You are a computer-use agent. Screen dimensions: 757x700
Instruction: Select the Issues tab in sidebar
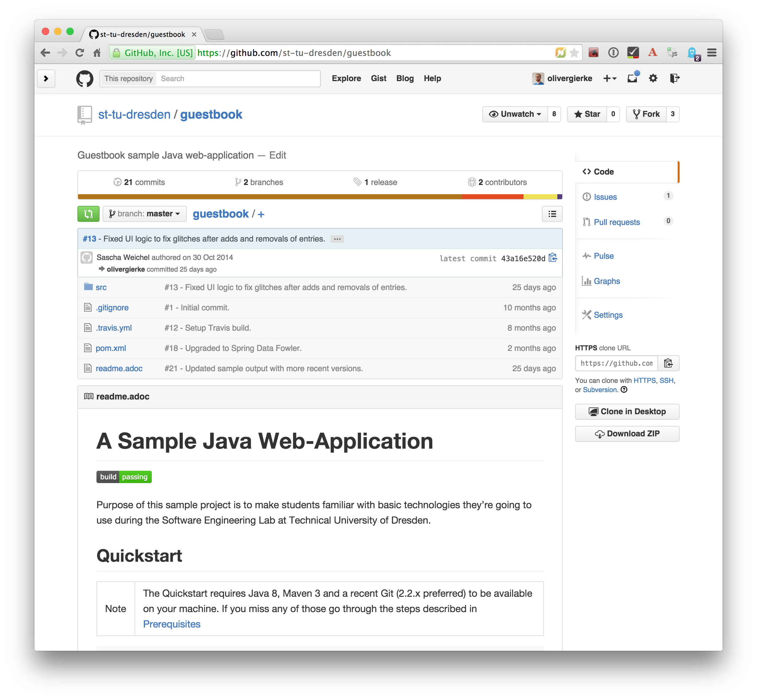point(605,197)
